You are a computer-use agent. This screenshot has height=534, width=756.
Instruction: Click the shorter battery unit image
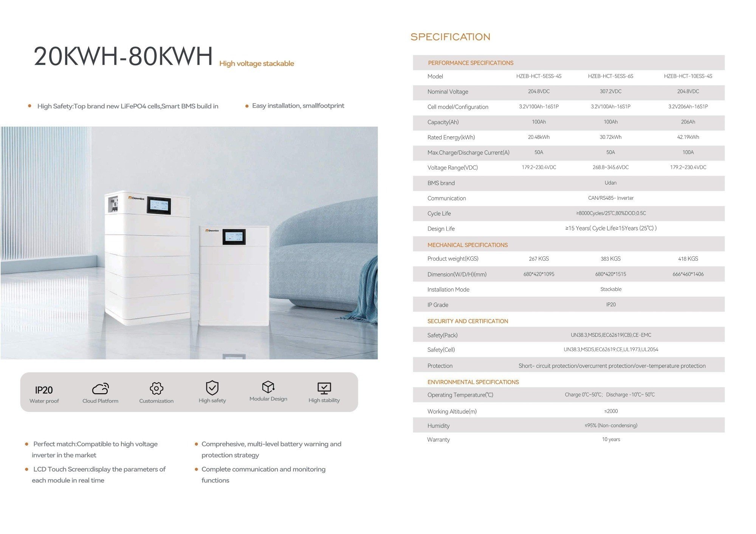234,275
